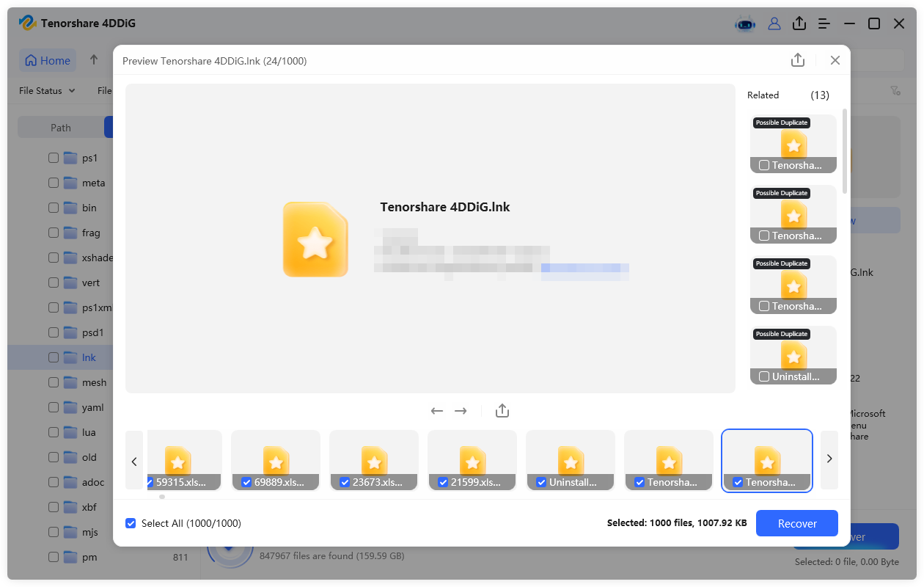Click the yaml folder icon
This screenshot has height=587, width=924.
(70, 407)
